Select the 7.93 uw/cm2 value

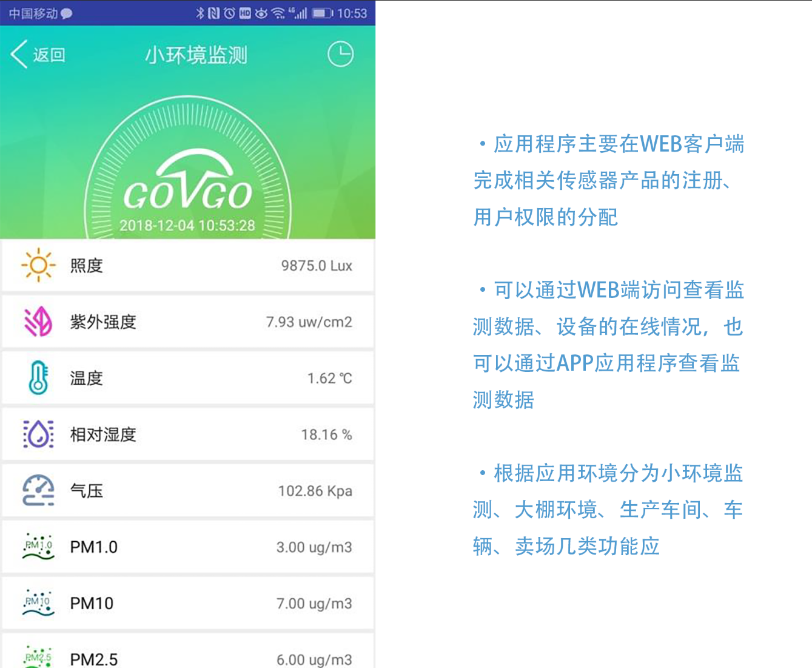pos(309,322)
